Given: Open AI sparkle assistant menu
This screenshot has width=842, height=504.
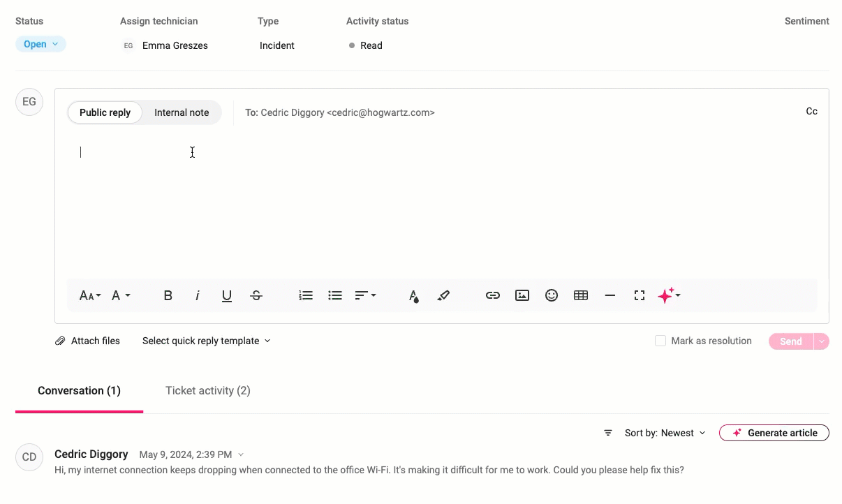Looking at the screenshot, I should point(669,296).
